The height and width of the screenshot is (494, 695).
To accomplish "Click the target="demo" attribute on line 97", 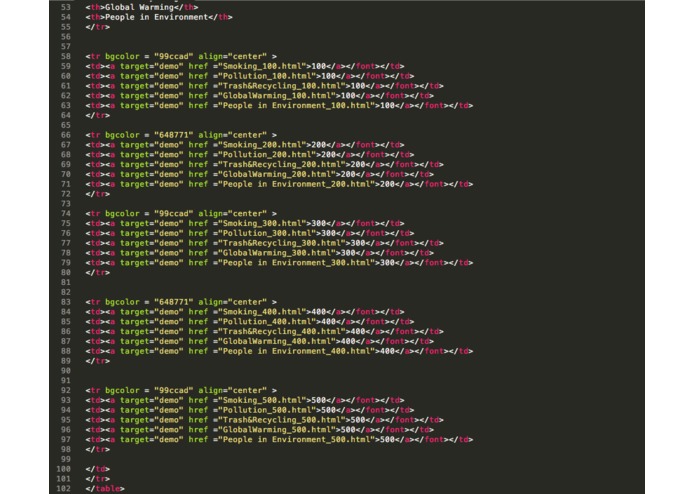I will 152,440.
